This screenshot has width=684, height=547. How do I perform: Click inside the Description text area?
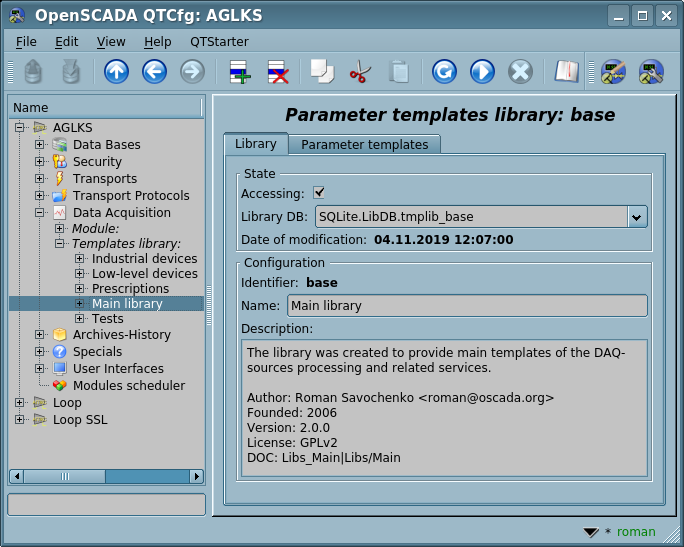pos(444,408)
